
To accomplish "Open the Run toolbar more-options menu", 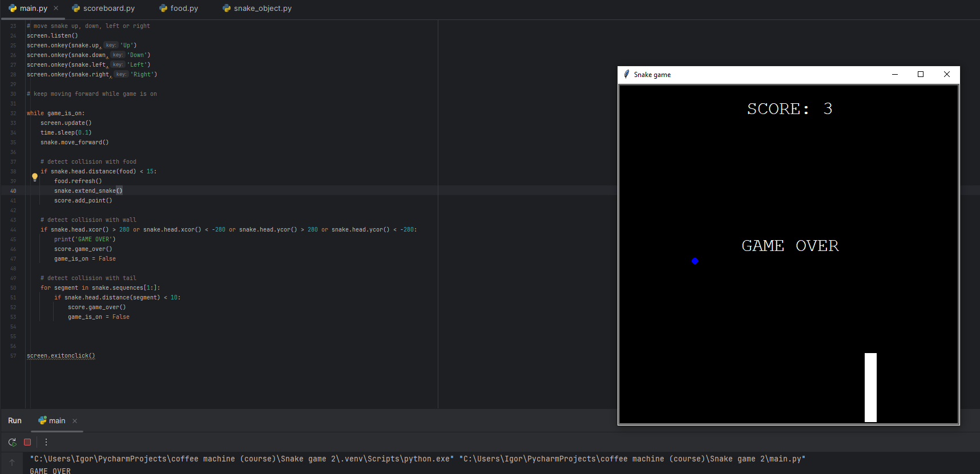I will click(x=46, y=442).
